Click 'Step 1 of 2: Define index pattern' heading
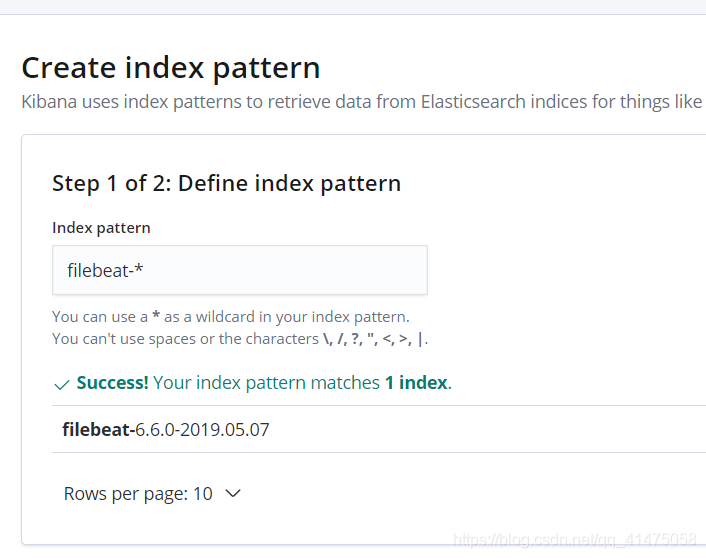 click(x=226, y=183)
